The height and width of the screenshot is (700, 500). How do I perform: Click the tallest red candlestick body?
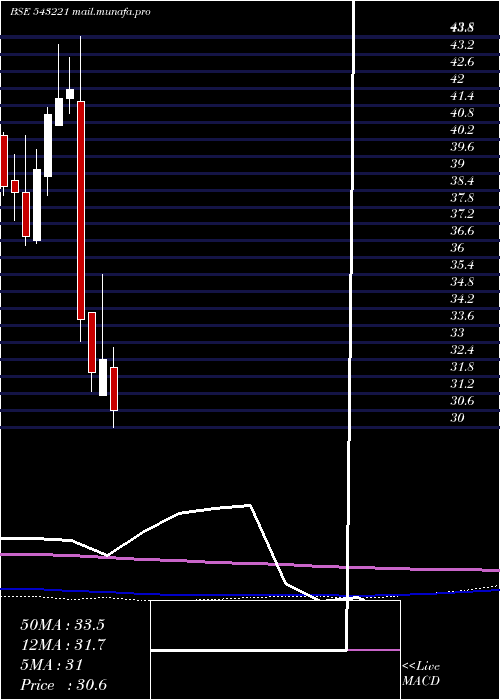coord(81,210)
